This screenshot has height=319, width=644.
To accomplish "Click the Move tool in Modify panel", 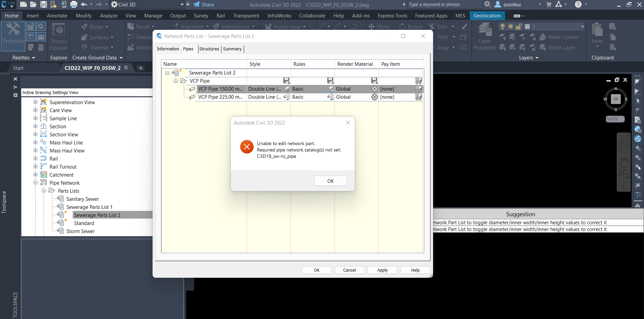I will tap(379, 27).
